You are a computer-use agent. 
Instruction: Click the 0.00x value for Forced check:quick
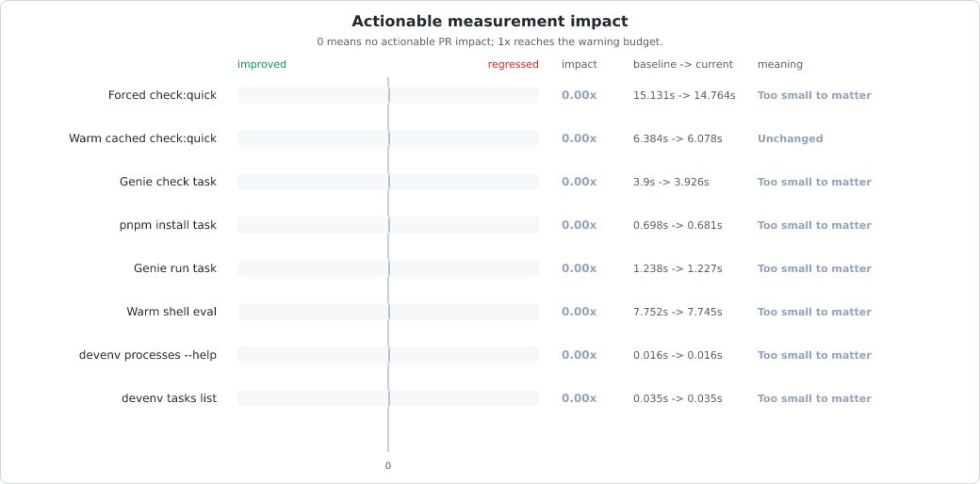tap(580, 95)
